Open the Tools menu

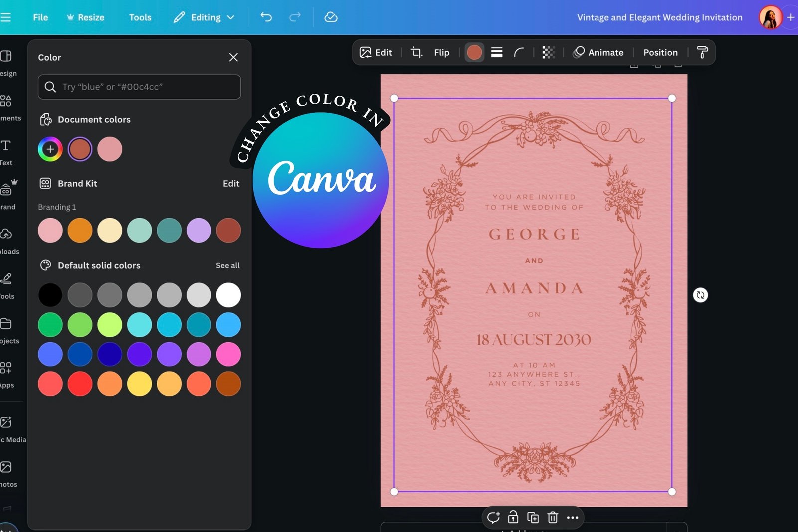click(140, 17)
